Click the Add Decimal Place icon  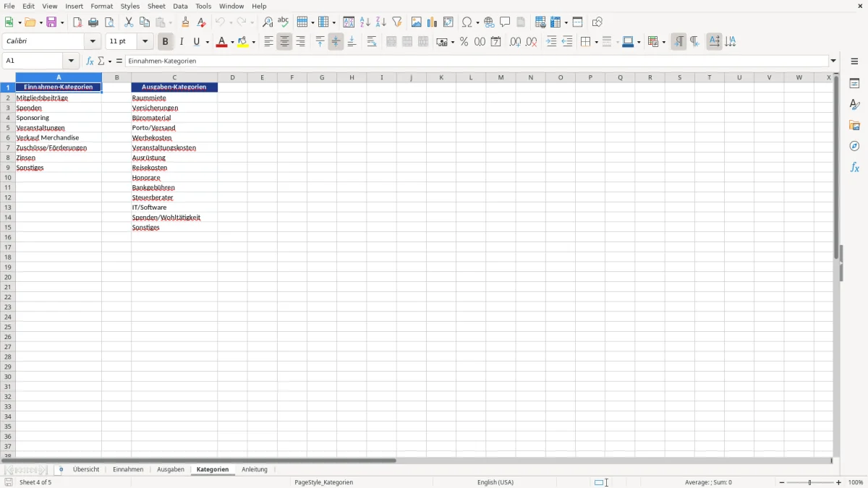[x=515, y=42]
